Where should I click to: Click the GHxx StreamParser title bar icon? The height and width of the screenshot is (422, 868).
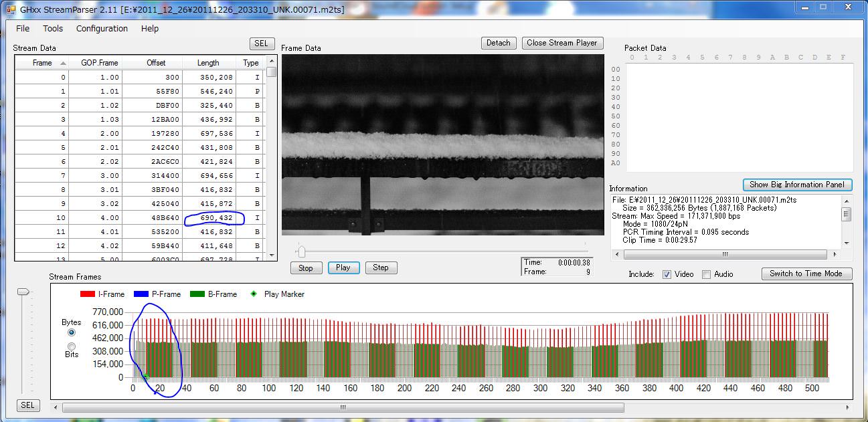11,10
